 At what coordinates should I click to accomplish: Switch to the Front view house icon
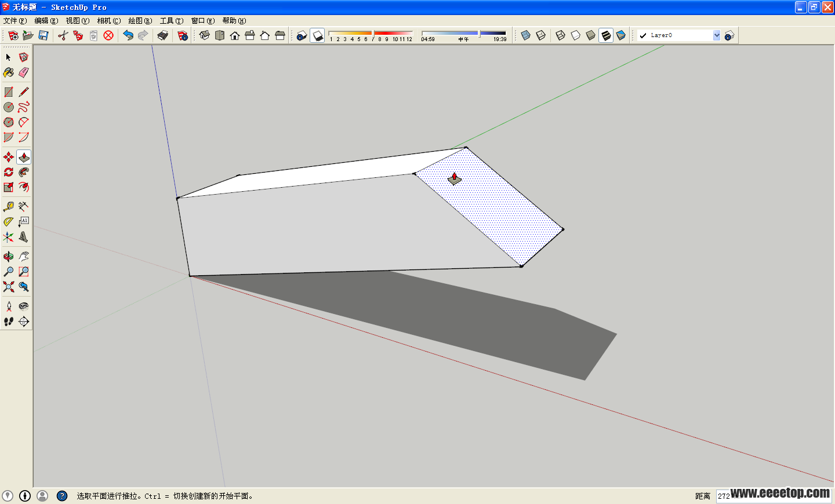tap(235, 35)
